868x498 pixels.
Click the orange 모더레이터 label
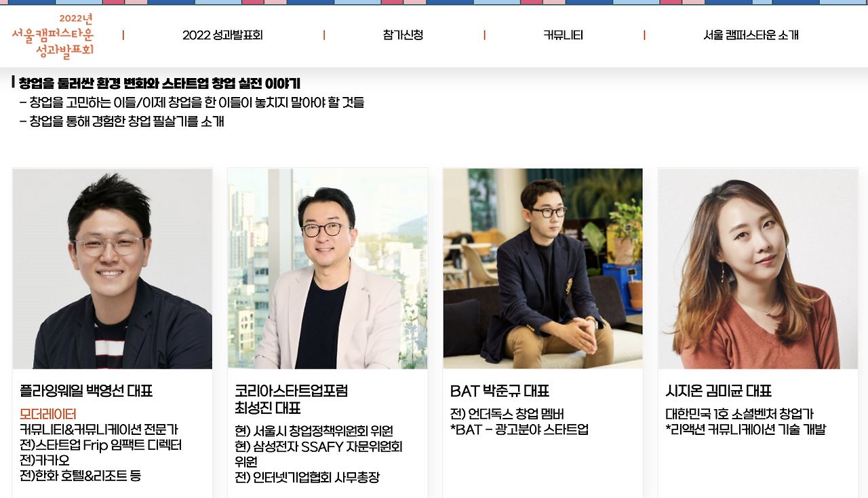(x=47, y=414)
